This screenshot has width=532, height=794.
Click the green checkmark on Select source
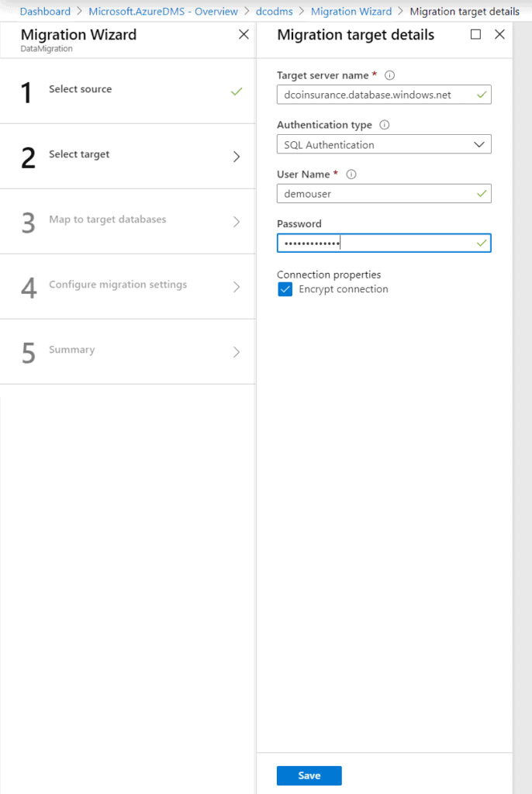(237, 91)
